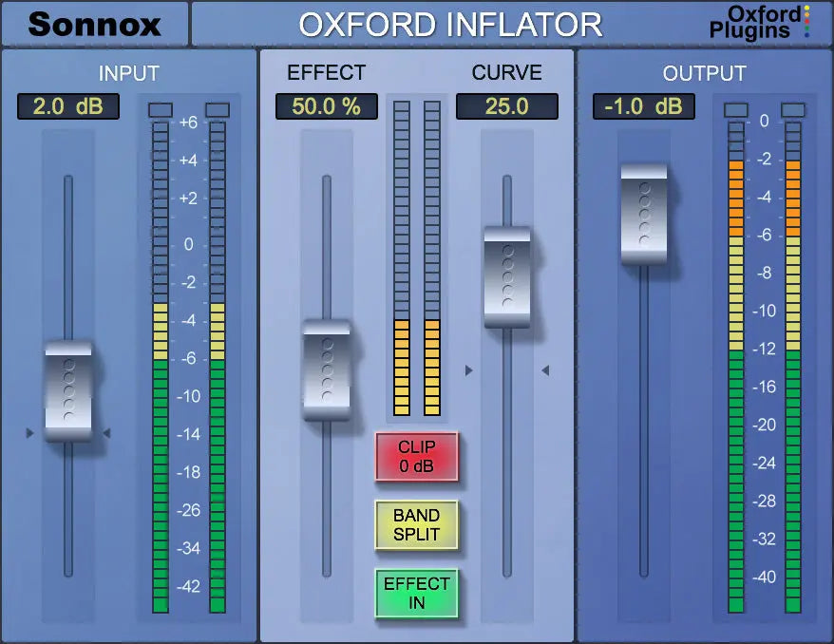Toggle the CLIP 0 dB function
834x644 pixels.
tap(418, 457)
